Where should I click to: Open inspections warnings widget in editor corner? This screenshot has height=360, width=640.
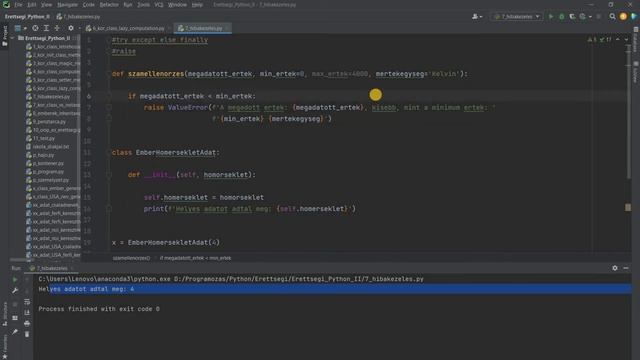(x=599, y=40)
